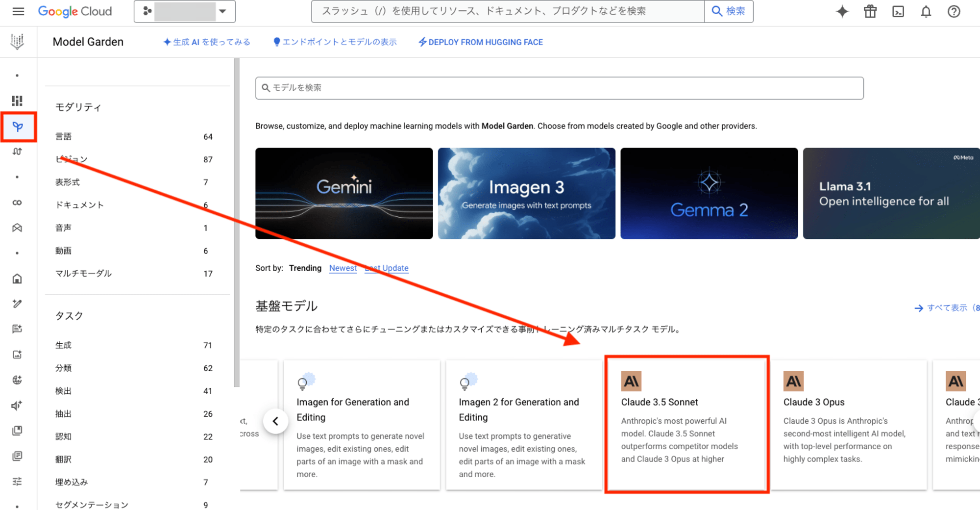The width and height of the screenshot is (980, 510).
Task: Click 生成 AI を使ってみる link
Action: tap(207, 42)
